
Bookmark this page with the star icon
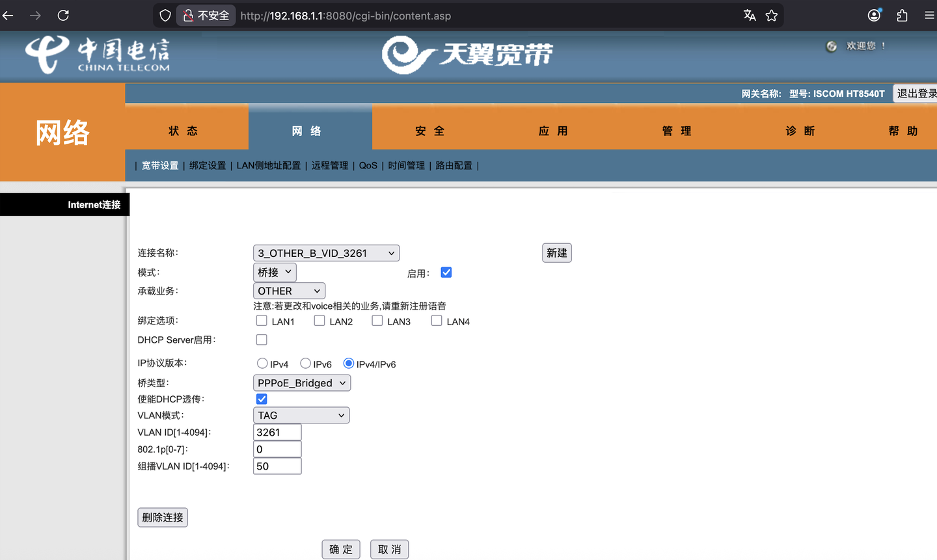772,16
